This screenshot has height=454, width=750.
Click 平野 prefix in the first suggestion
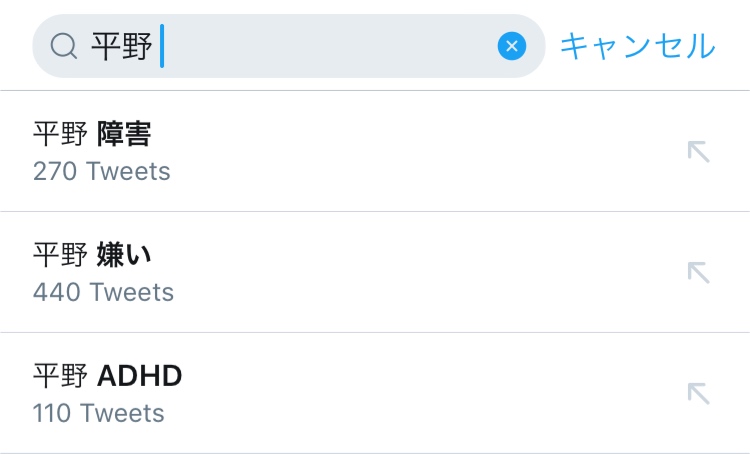click(x=60, y=133)
